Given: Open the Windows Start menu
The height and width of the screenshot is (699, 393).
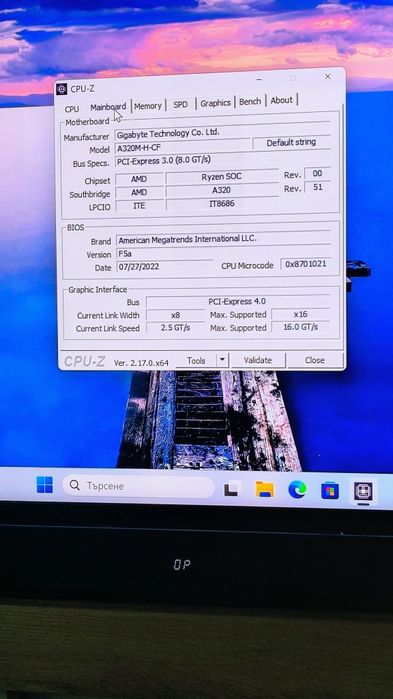Looking at the screenshot, I should (x=45, y=485).
